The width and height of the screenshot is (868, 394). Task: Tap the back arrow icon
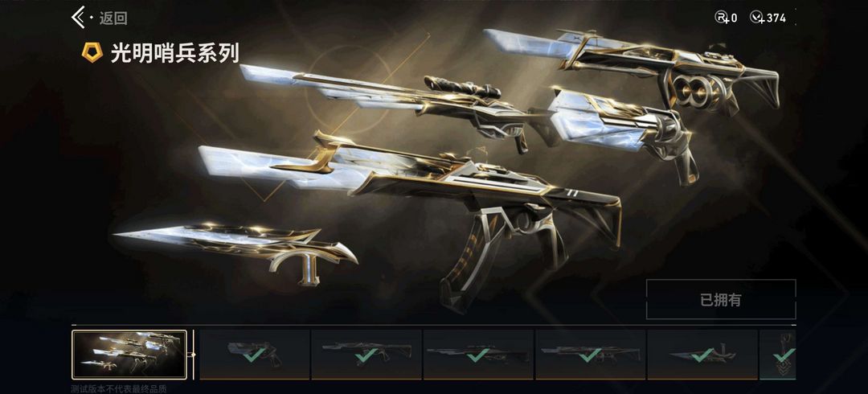point(79,18)
